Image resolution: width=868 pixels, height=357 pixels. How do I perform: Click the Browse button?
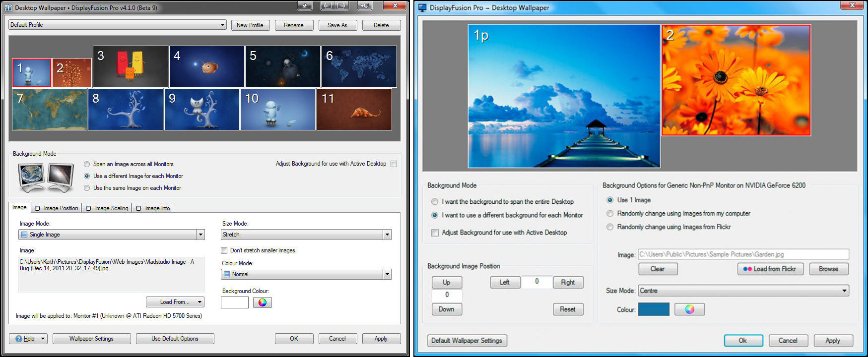click(x=829, y=269)
